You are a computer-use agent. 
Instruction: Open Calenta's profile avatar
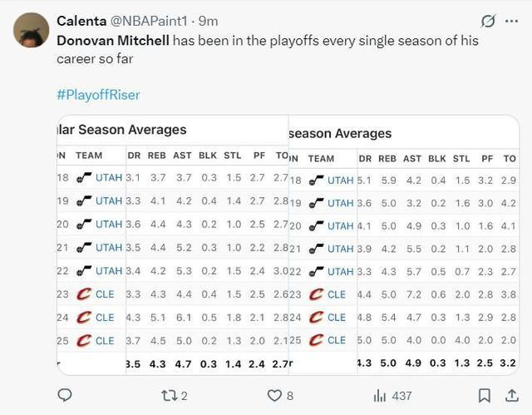31,29
